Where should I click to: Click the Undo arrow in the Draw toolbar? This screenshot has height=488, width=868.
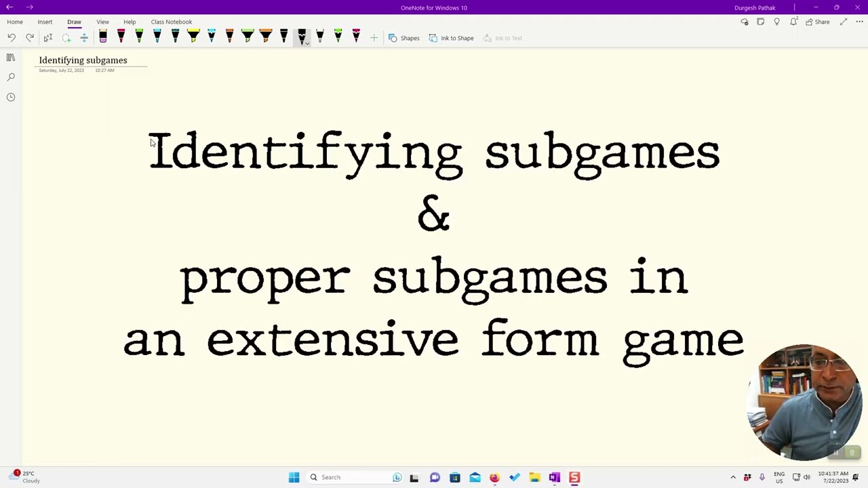pyautogui.click(x=12, y=38)
